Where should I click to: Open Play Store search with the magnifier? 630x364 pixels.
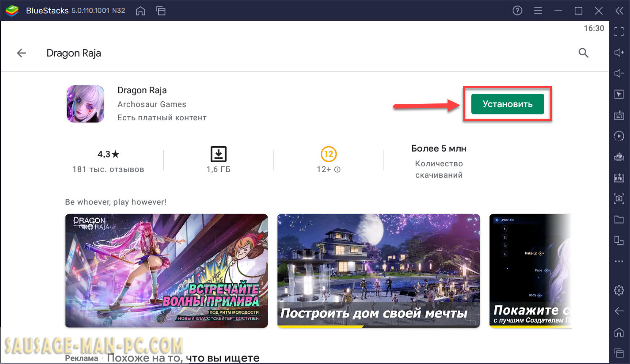[584, 53]
